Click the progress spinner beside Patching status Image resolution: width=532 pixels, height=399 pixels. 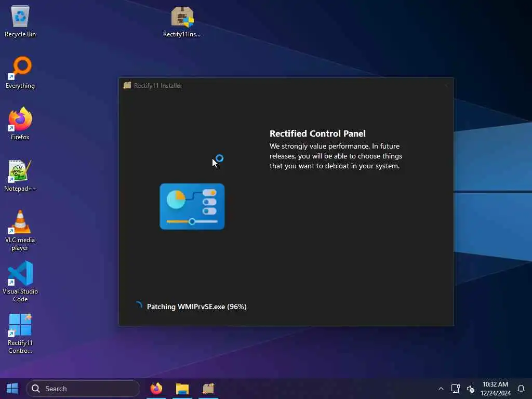(138, 305)
